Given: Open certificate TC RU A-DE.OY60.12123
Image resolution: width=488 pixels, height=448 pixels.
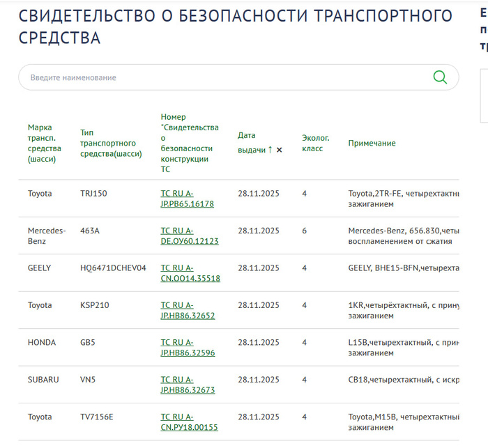Looking at the screenshot, I should coord(190,235).
